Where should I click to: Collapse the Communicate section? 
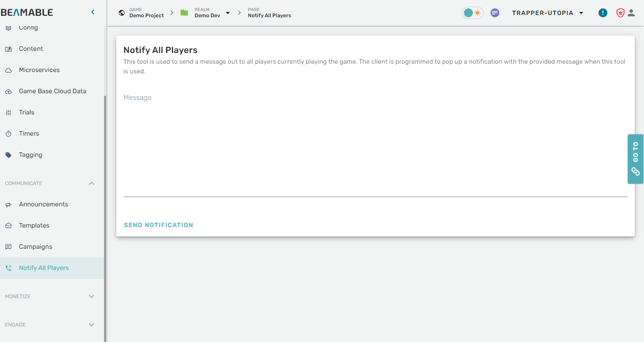coord(92,183)
